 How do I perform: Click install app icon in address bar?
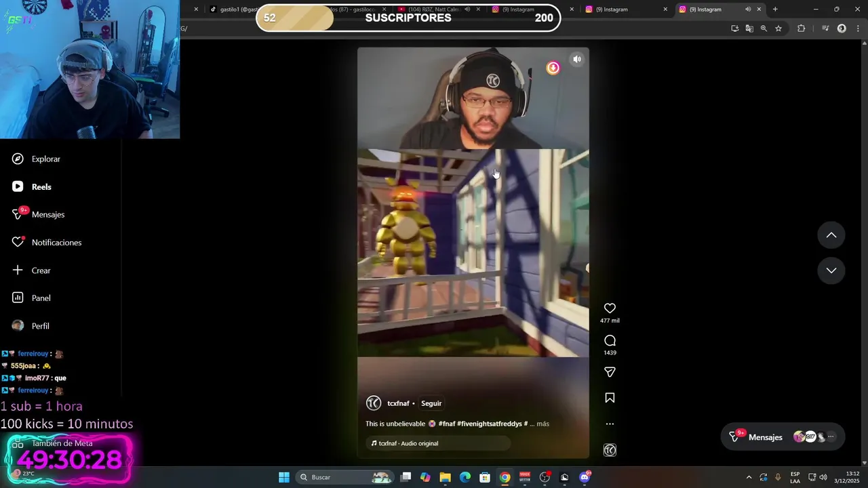coord(734,28)
